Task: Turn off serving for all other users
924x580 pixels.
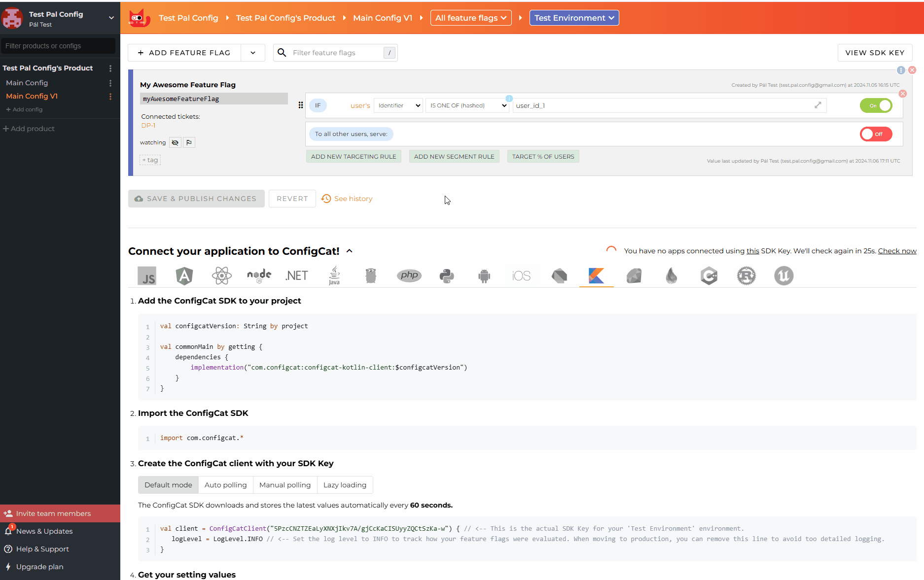Action: coord(876,134)
